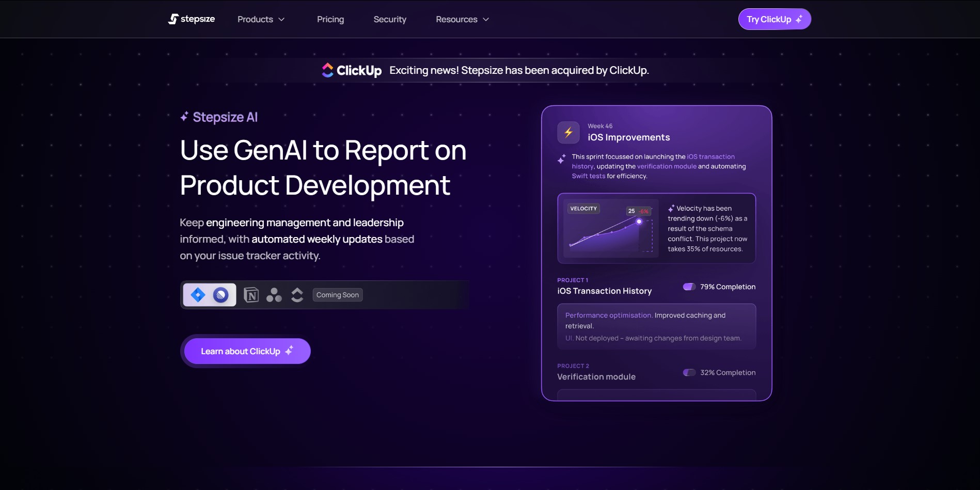Open the Products dropdown menu

click(x=261, y=19)
